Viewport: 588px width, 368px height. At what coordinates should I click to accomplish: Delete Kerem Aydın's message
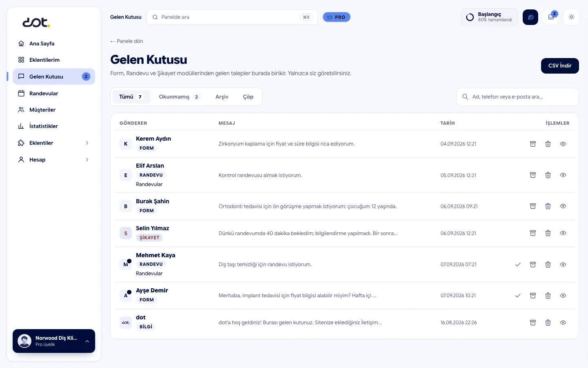[548, 144]
